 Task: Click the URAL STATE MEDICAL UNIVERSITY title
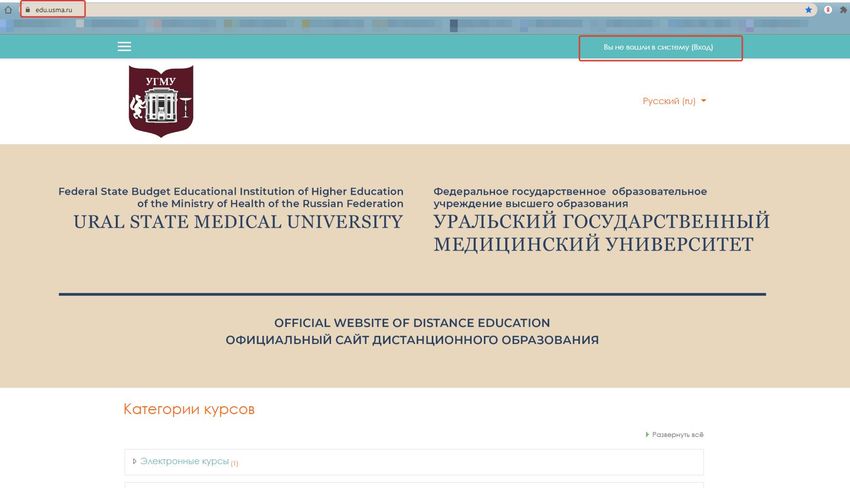[x=238, y=222]
